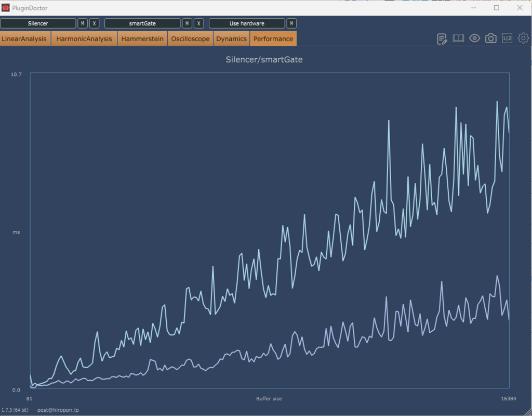Image resolution: width=532 pixels, height=416 pixels.
Task: Open the Hammerstein tab
Action: (142, 38)
